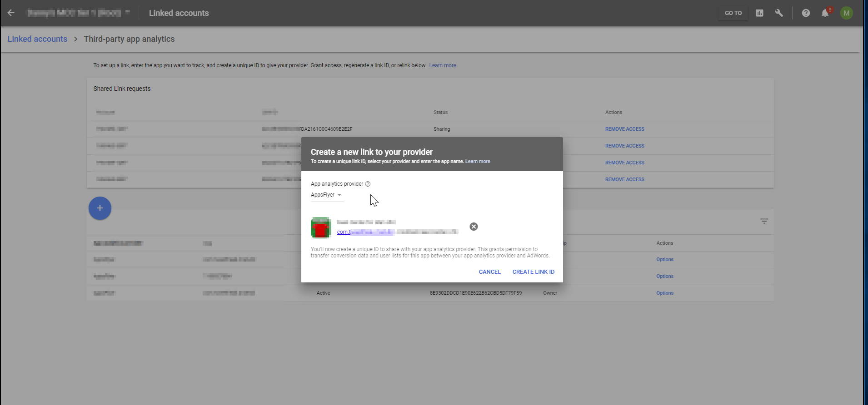Click REMOVE ACCESS for the Sharing row
Image resolution: width=868 pixels, height=405 pixels.
click(x=624, y=129)
